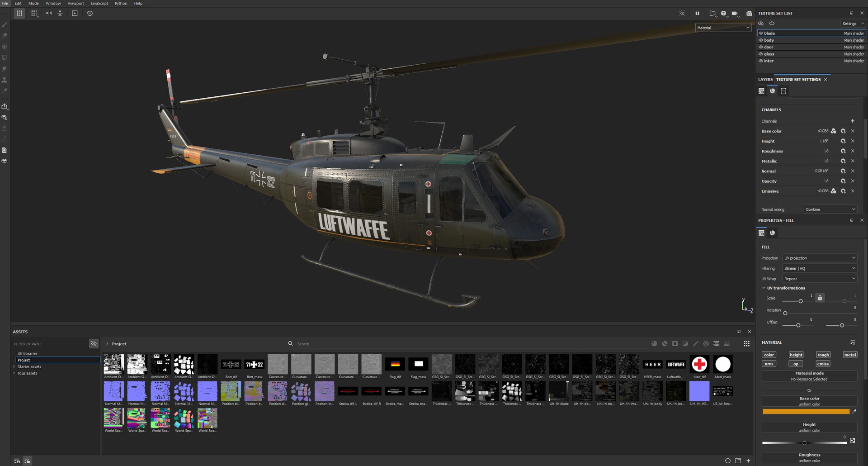868x466 pixels.
Task: Click the vertical symmetry alignment icon
Action: click(x=60, y=13)
